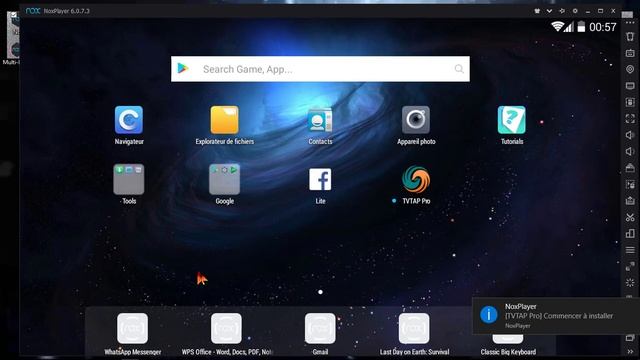
Task: Expand the sidebar double-chevron at bottom
Action: click(x=630, y=351)
